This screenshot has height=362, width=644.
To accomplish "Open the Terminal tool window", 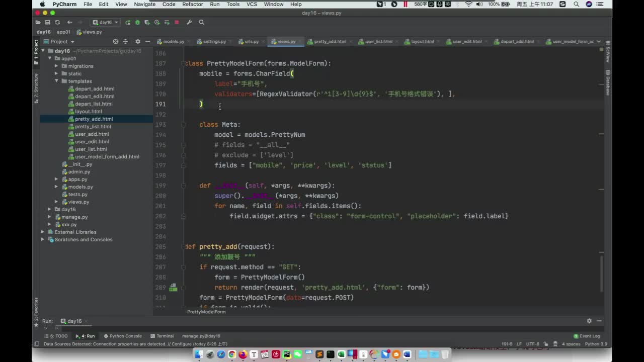I will 162,336.
